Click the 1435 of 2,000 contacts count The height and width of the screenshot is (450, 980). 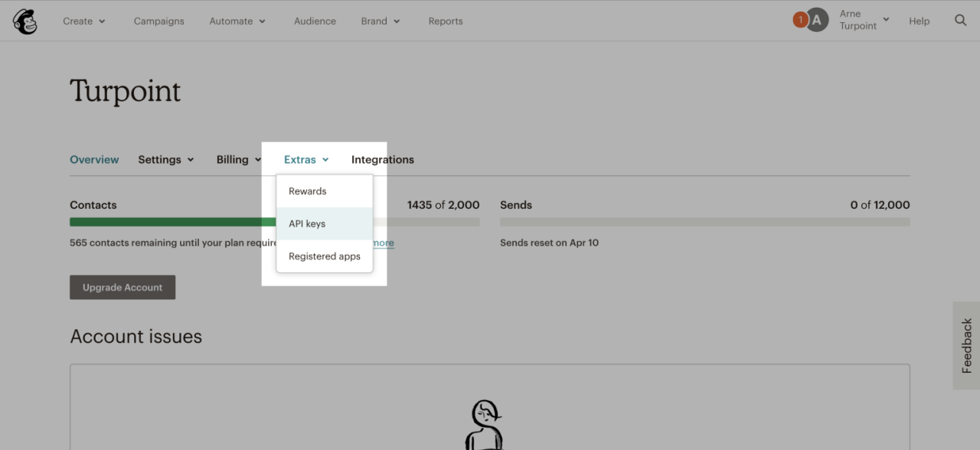point(443,205)
